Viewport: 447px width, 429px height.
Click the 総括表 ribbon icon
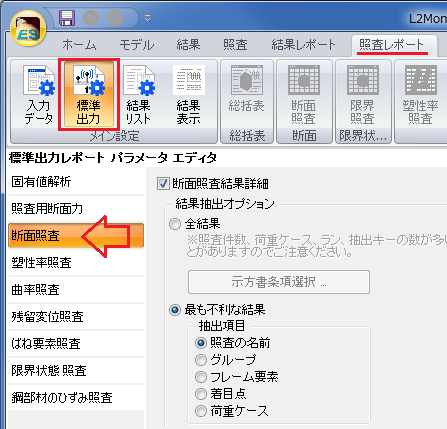(x=247, y=95)
